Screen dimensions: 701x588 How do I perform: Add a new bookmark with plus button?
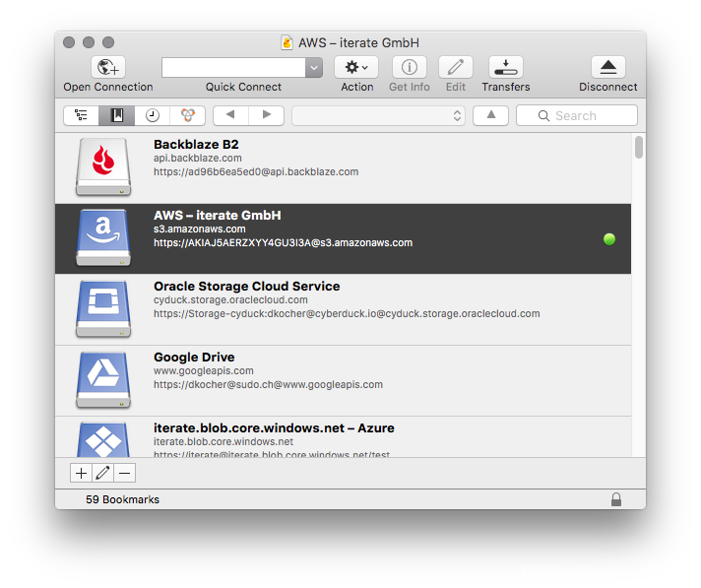81,473
